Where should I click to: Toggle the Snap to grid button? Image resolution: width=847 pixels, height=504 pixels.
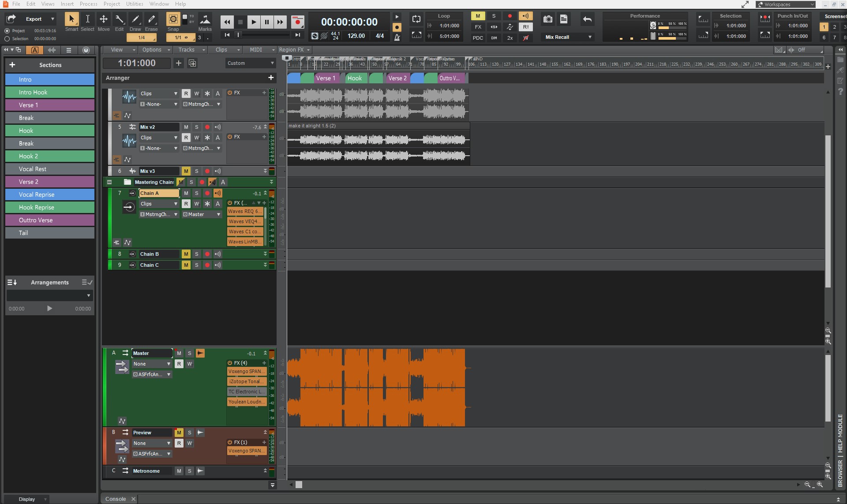point(173,19)
